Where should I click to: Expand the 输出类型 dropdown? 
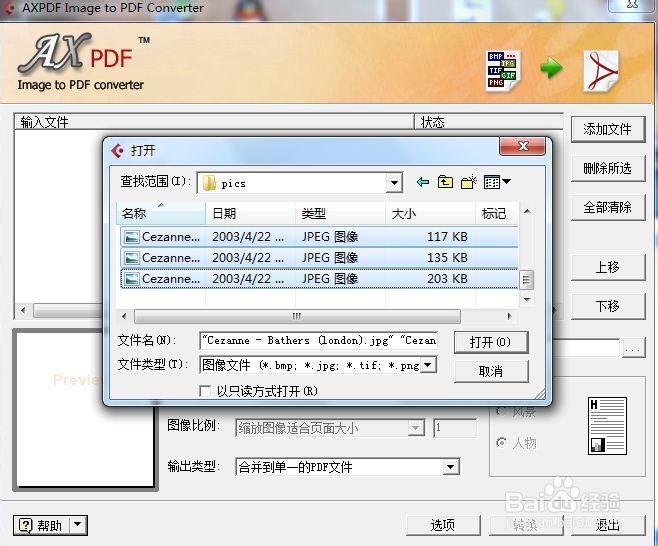pos(450,467)
